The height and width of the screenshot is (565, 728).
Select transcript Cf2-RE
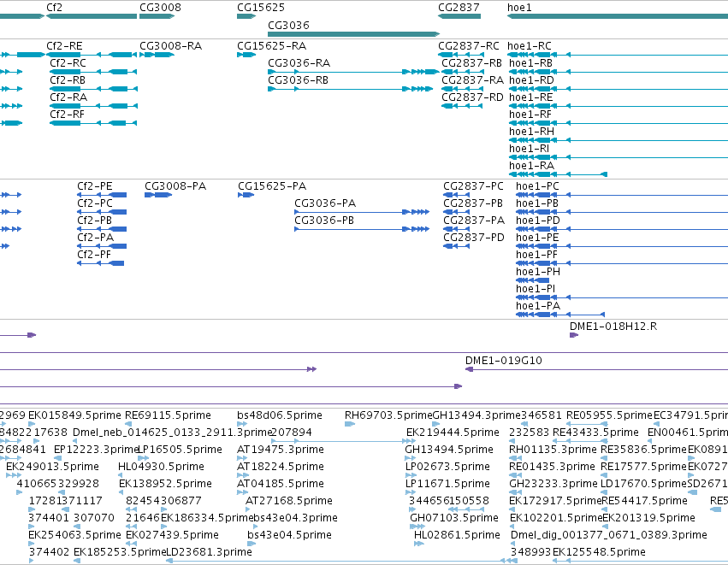64,46
